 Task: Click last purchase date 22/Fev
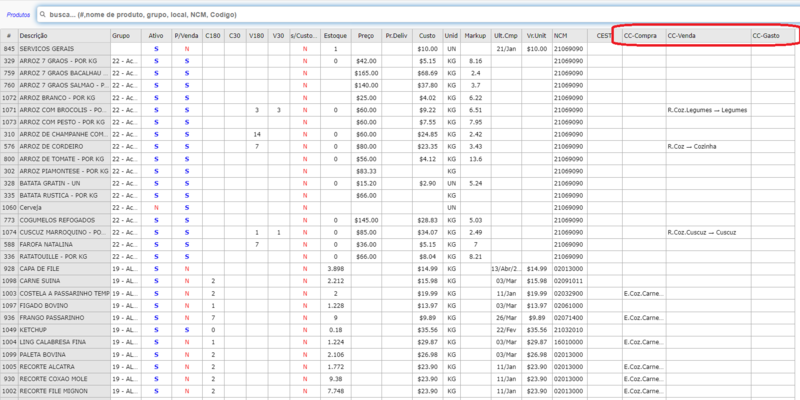click(x=506, y=330)
